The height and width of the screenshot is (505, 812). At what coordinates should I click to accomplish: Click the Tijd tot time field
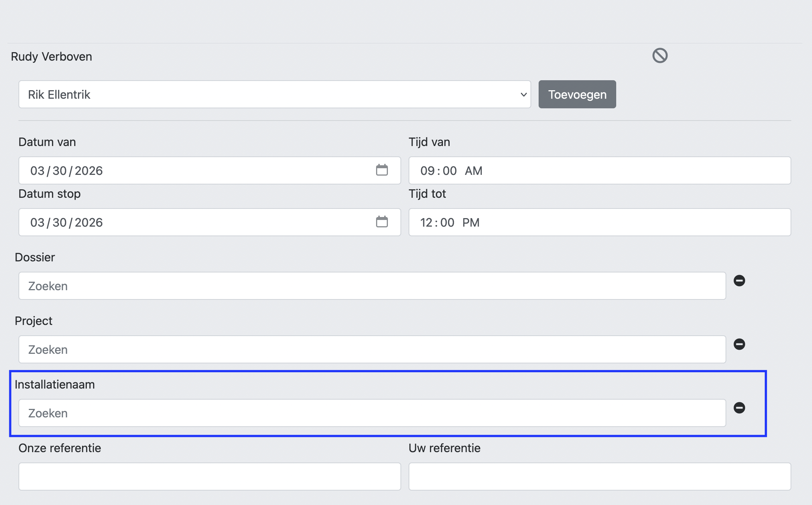tap(600, 222)
